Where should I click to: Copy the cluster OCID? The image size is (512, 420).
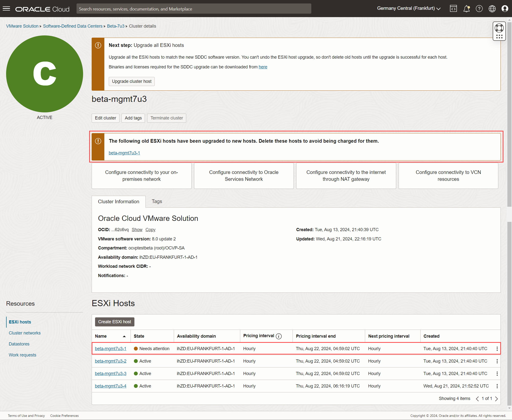(x=150, y=230)
